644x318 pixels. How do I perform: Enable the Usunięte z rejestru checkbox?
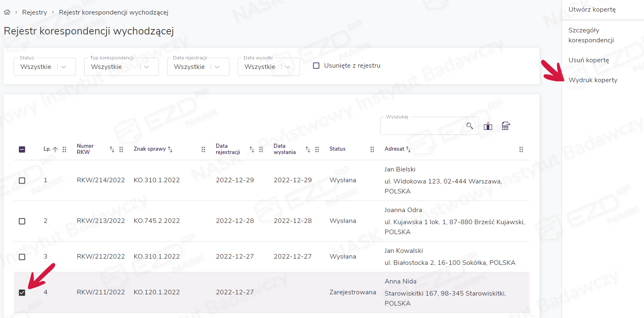(316, 66)
